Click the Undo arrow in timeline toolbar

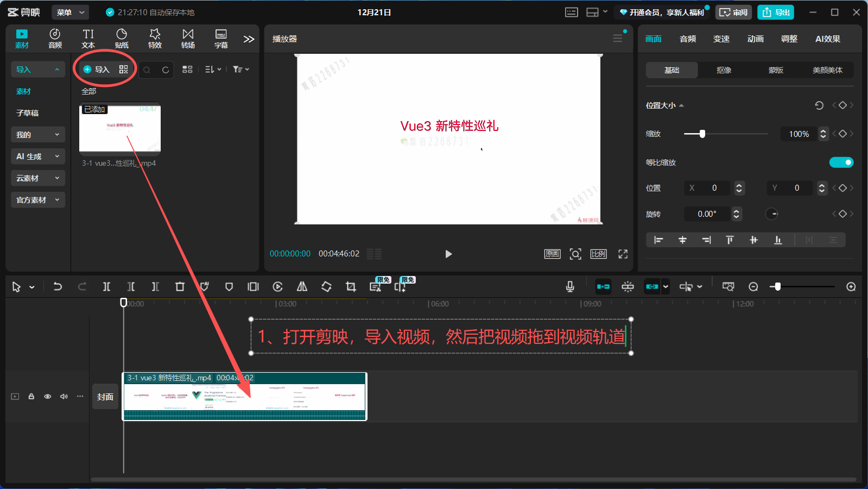click(58, 286)
